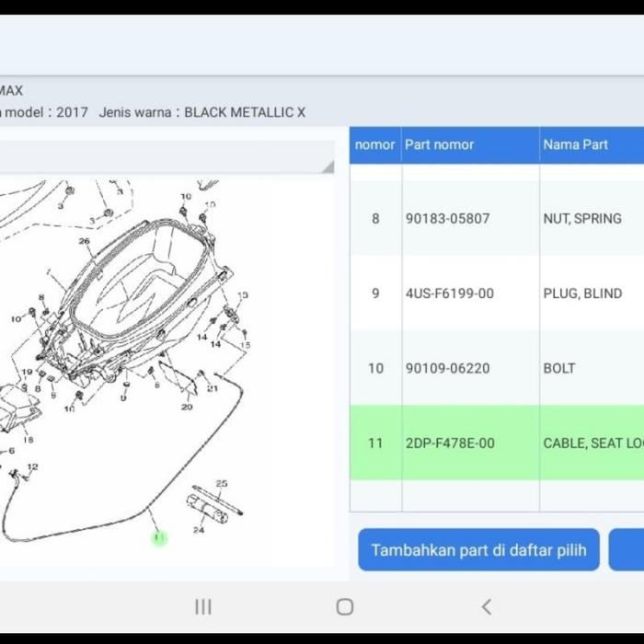Open the diagram selector dropdown arrow
The height and width of the screenshot is (644, 644).
coord(328,167)
